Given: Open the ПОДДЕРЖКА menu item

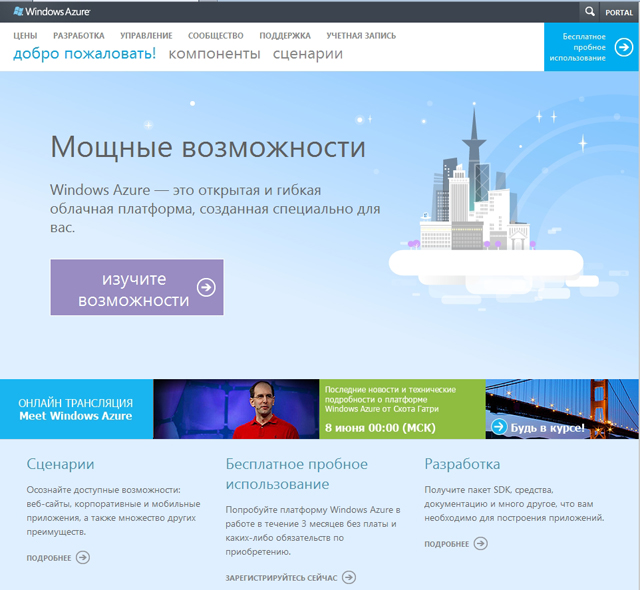Looking at the screenshot, I should pos(285,36).
